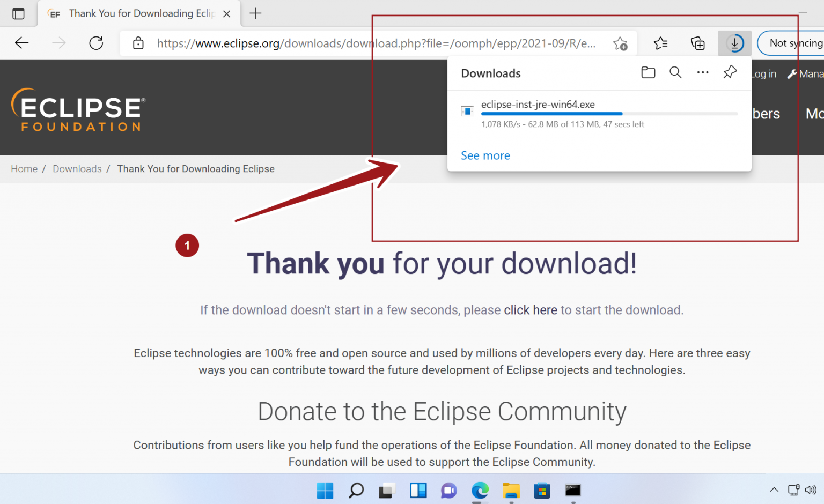Open the Favorites list icon
This screenshot has height=504, width=824.
tap(660, 43)
